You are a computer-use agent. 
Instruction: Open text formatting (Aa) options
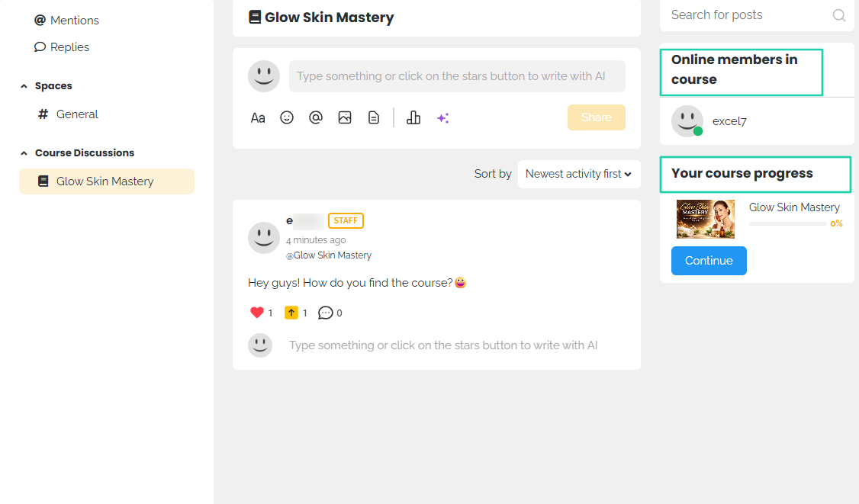click(258, 117)
